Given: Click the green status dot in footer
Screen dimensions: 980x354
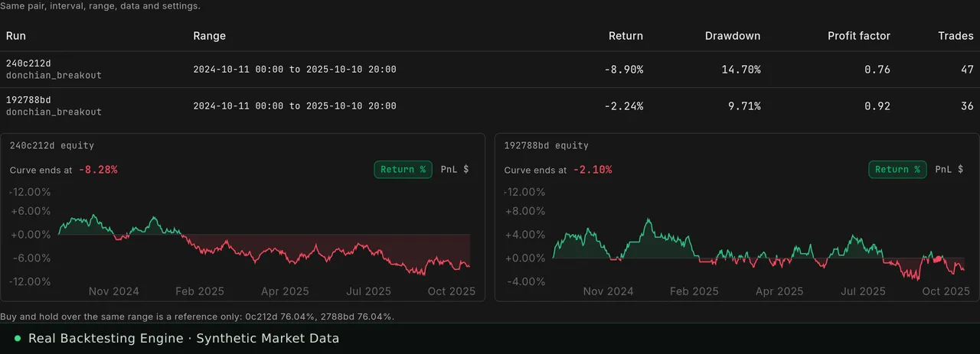Looking at the screenshot, I should coord(18,338).
